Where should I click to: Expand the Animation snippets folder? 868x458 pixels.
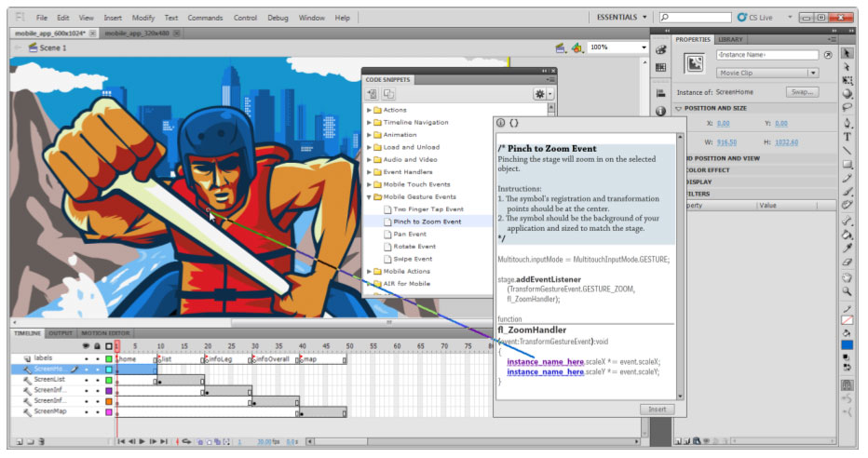pos(370,135)
